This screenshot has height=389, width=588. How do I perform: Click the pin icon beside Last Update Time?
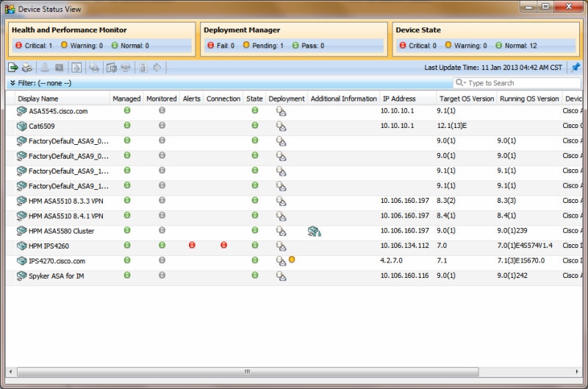coord(576,68)
